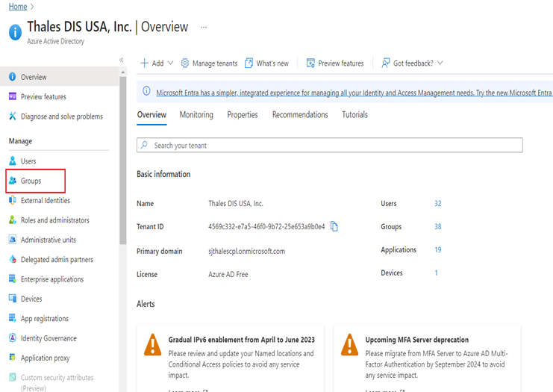
Task: Collapse the left navigation sidebar
Action: pos(122,60)
